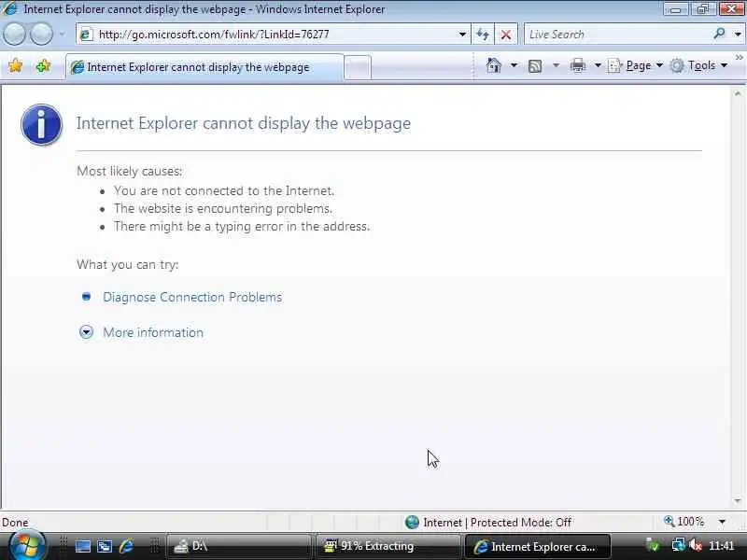Screen dimensions: 747x560
Task: Click Show Desktop quick launch icon
Action: tap(83, 546)
